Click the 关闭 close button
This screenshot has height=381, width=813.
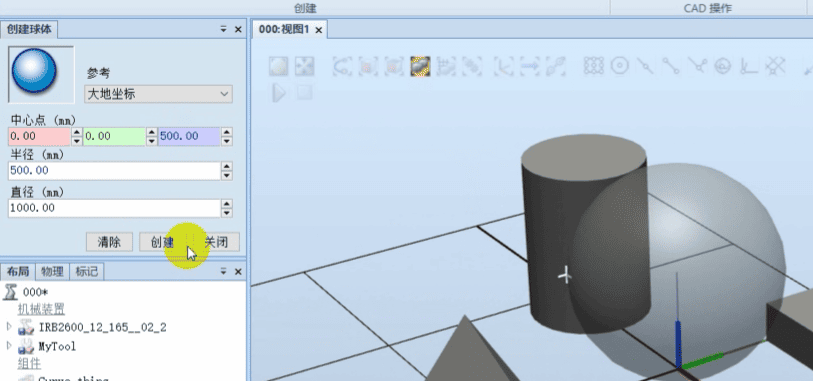pos(216,242)
